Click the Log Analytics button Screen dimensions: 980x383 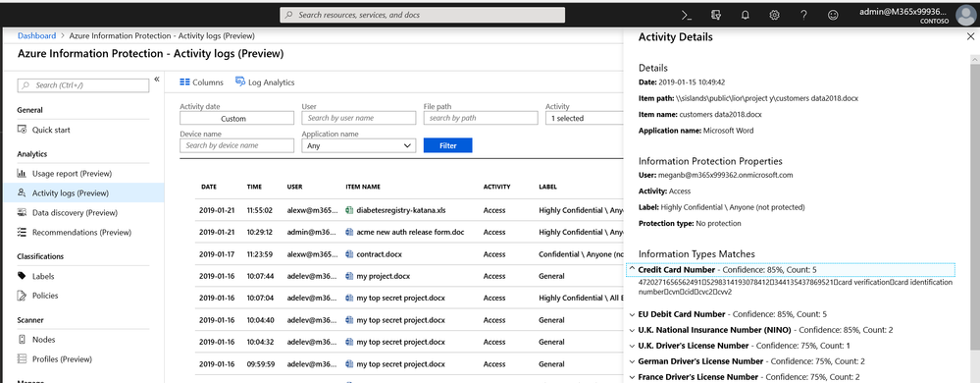[265, 82]
